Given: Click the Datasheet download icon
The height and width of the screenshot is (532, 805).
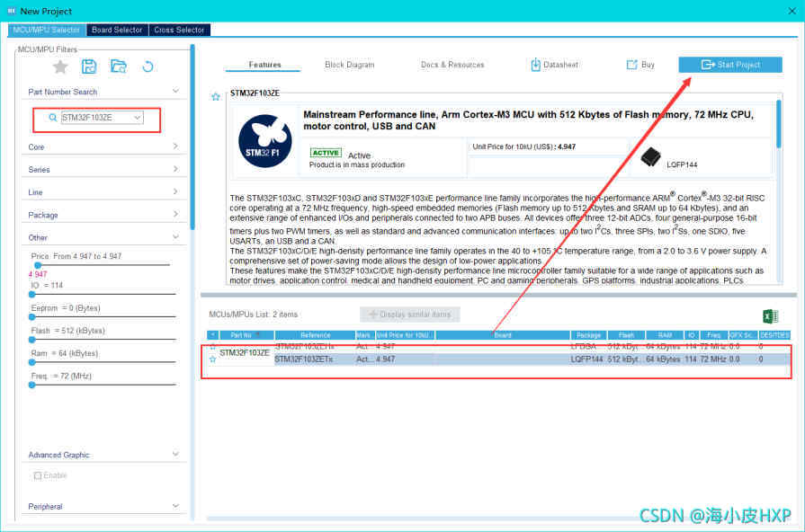Looking at the screenshot, I should click(535, 65).
